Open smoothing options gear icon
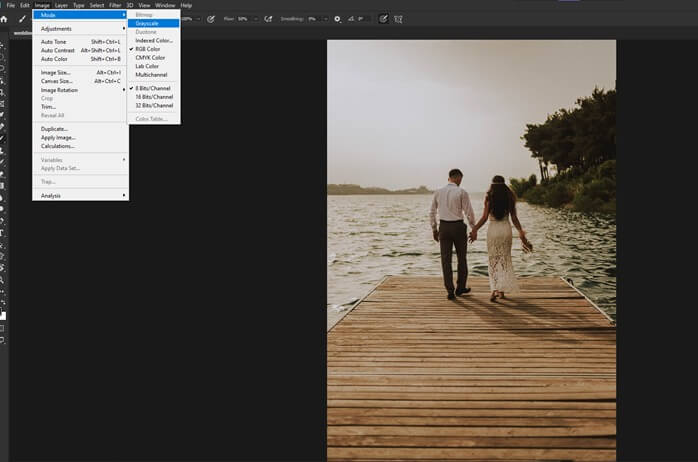 tap(337, 18)
